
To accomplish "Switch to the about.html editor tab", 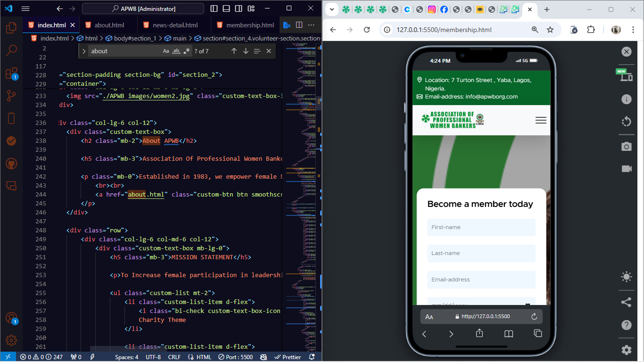I will click(109, 25).
